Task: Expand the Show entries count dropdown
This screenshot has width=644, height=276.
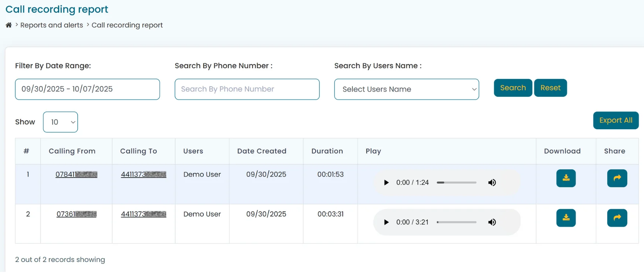Action: 60,122
